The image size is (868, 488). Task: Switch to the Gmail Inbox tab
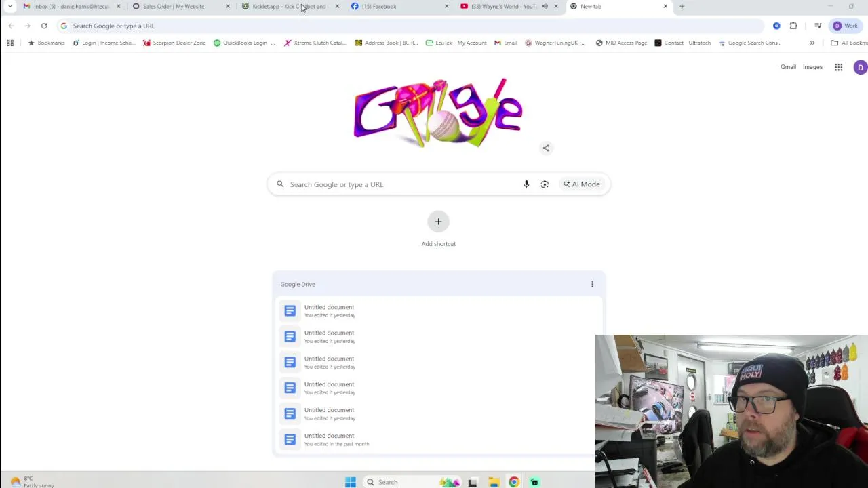click(x=71, y=6)
